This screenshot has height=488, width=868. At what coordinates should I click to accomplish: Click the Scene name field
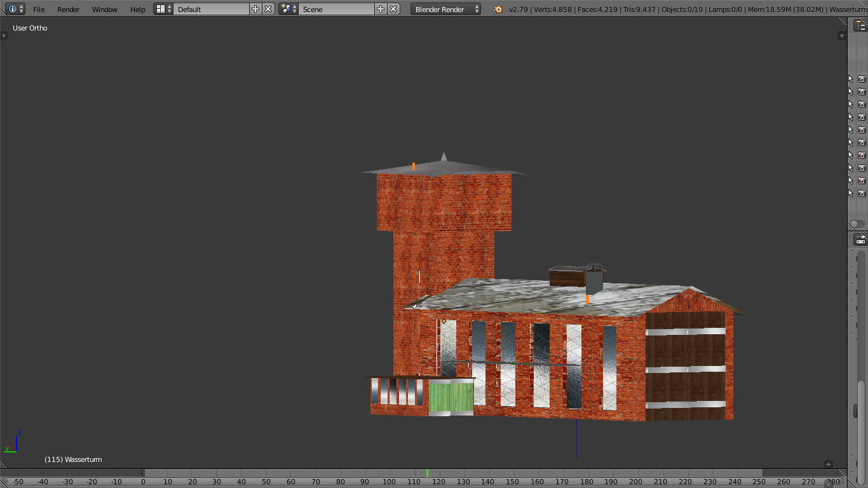336,9
